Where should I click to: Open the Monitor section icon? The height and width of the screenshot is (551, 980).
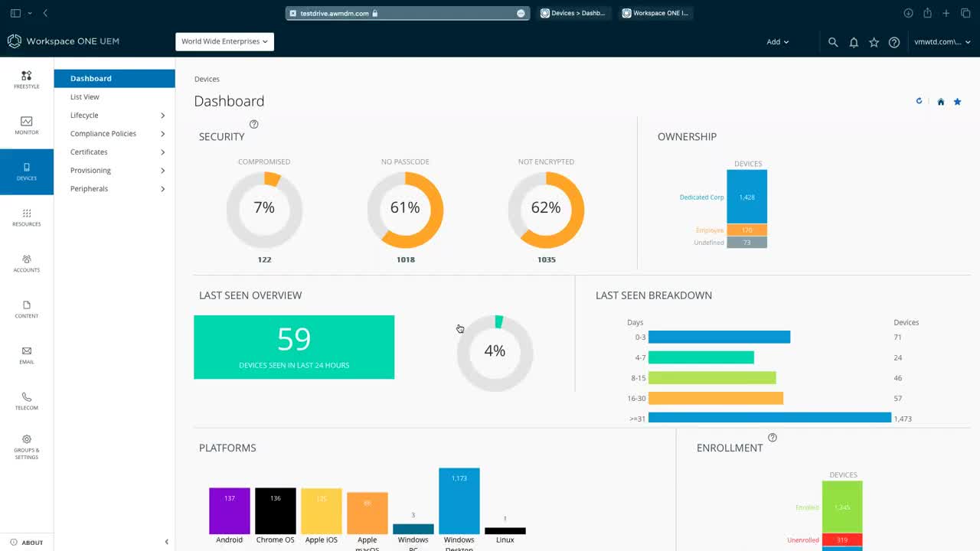[26, 126]
